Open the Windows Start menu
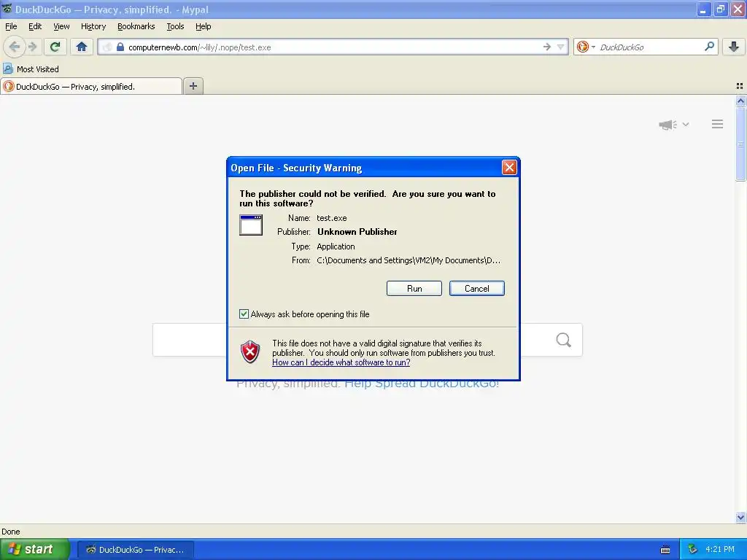The width and height of the screenshot is (747, 560). 34,549
